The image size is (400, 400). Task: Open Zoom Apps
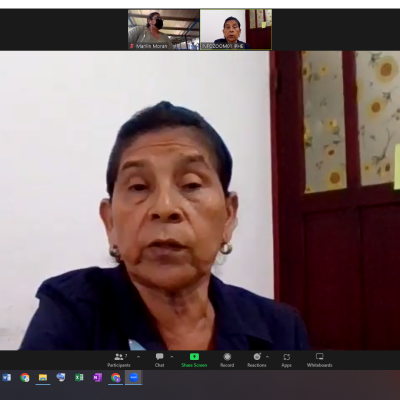tap(286, 360)
